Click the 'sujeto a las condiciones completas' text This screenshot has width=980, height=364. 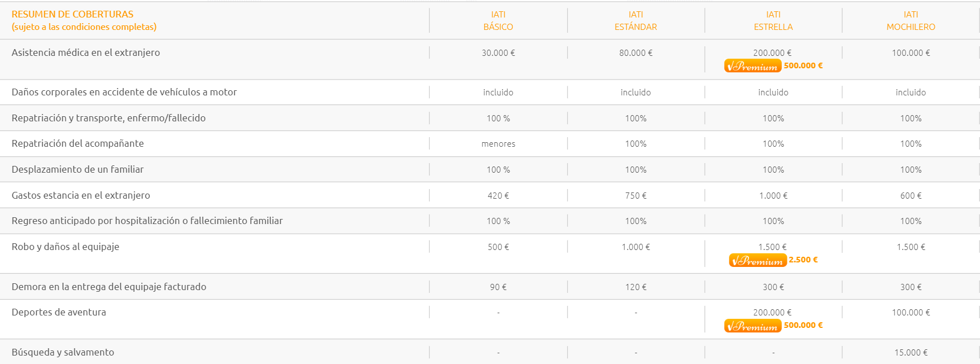pos(84,27)
